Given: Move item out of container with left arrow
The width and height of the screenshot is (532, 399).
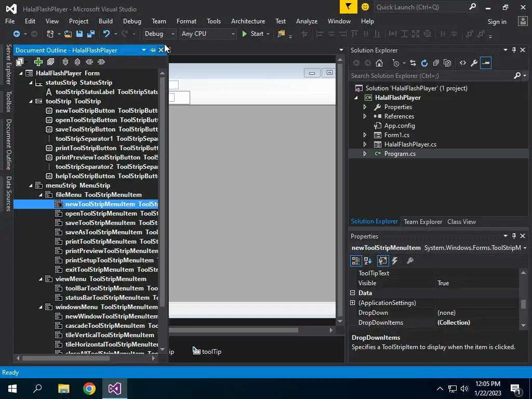Looking at the screenshot, I should click(x=89, y=62).
